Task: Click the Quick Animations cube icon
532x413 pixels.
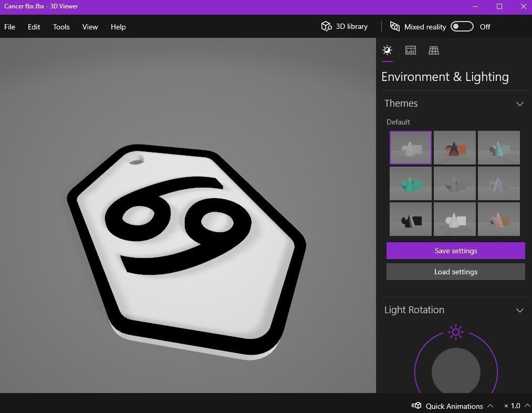Action: click(x=416, y=406)
